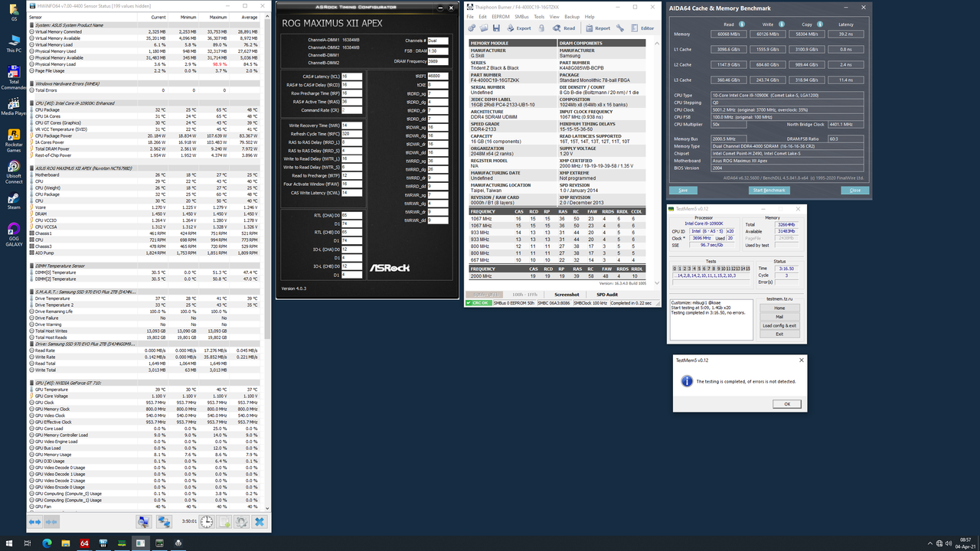This screenshot has height=551, width=980.
Task: Open Thaiphoon Burner Edit menu
Action: pyautogui.click(x=482, y=16)
